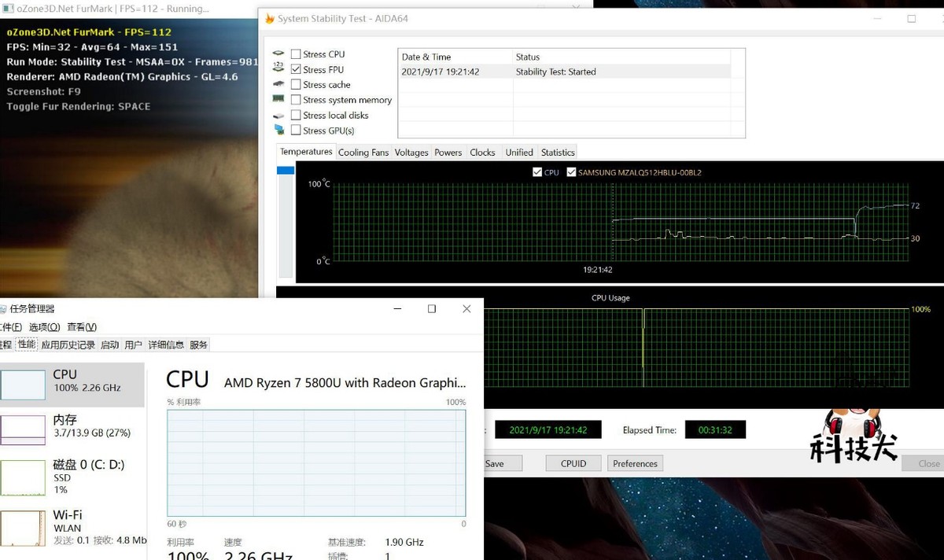Hide the CPU temperature line checkbox

[x=537, y=172]
